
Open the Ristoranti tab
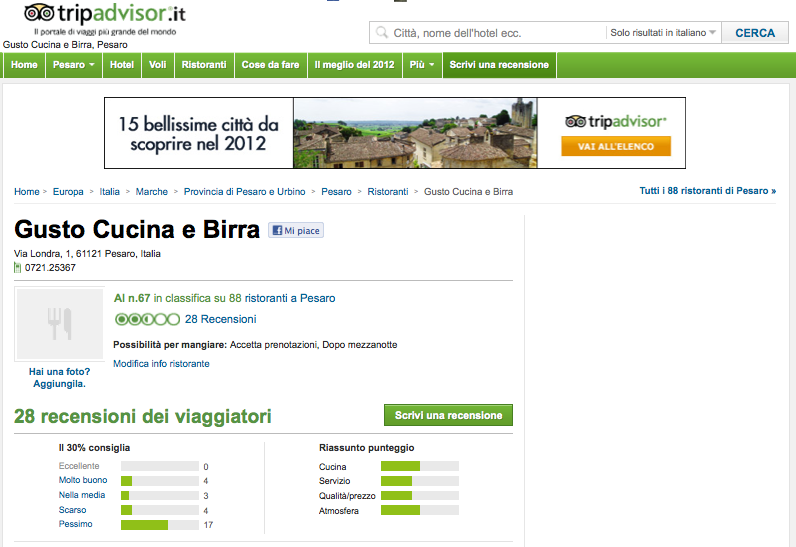point(204,65)
